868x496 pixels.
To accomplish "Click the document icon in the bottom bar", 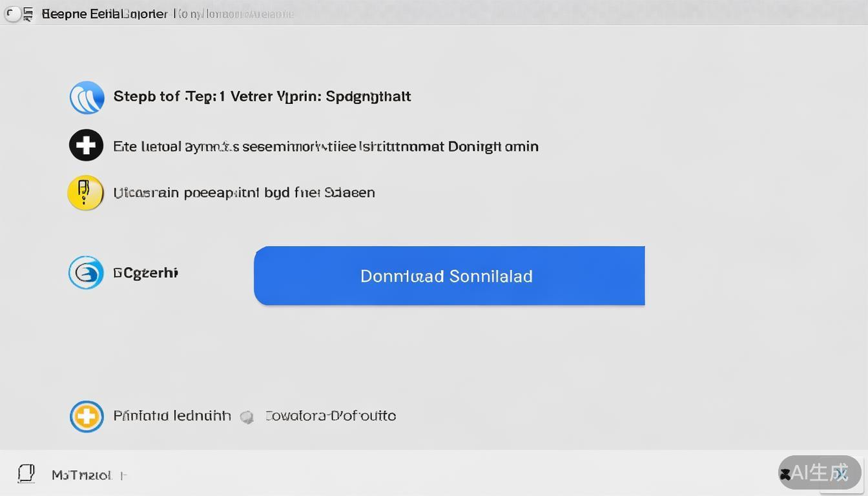I will point(26,474).
